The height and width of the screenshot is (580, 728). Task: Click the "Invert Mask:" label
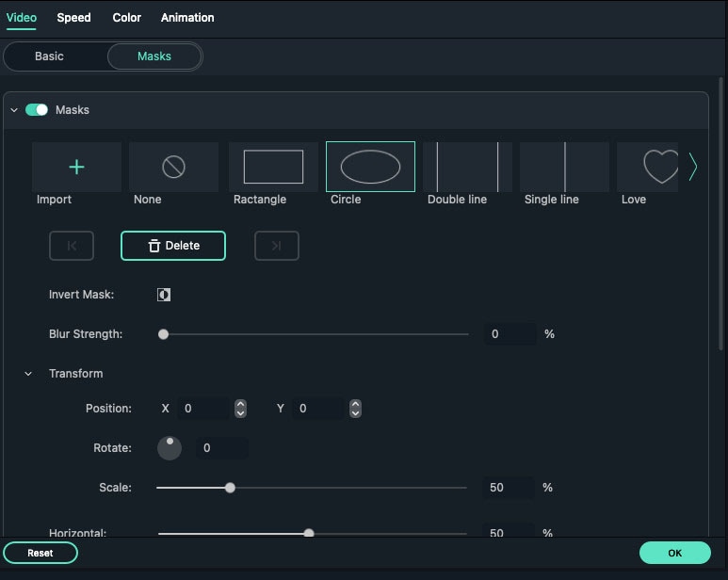[x=82, y=295]
